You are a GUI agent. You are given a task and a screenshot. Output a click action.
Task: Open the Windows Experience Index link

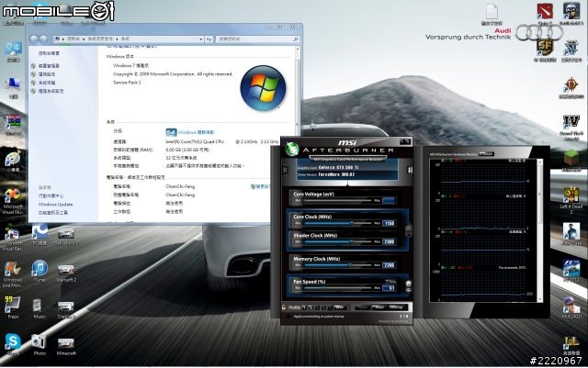[x=196, y=132]
